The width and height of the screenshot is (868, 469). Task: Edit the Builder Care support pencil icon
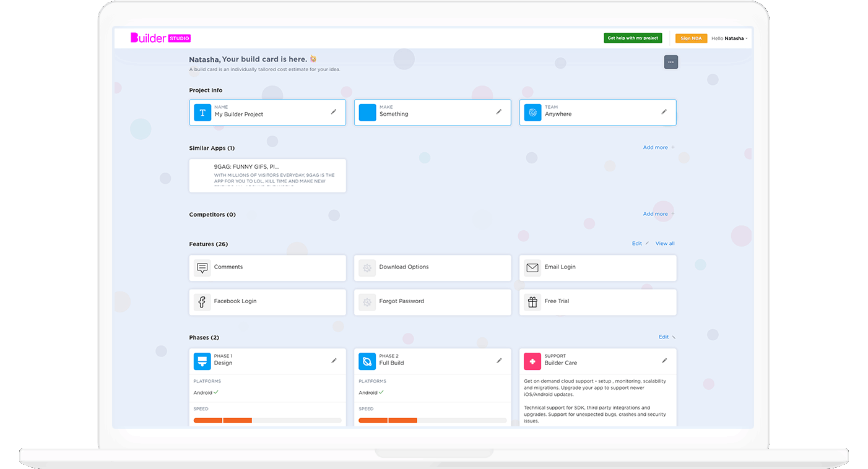tap(664, 360)
